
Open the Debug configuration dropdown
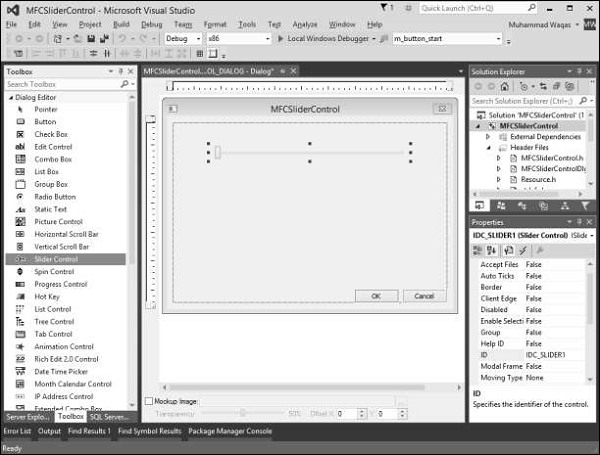point(198,39)
